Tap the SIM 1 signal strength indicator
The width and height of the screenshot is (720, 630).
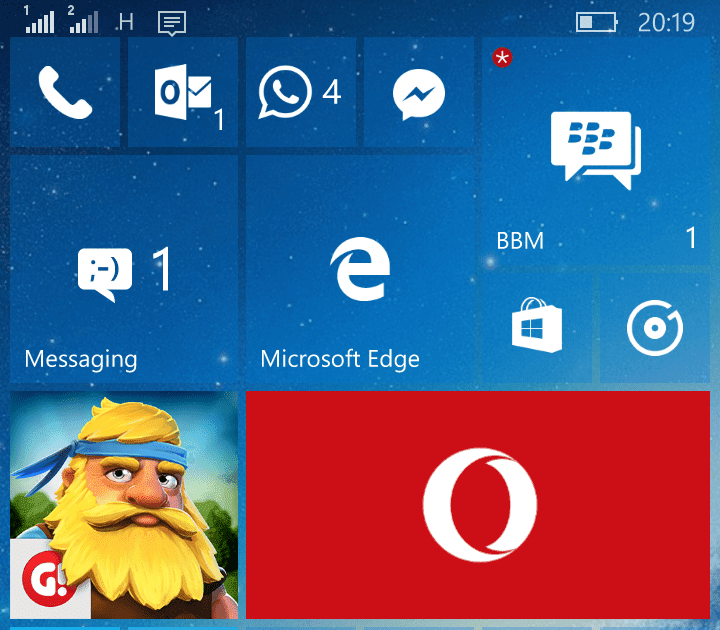(x=39, y=20)
